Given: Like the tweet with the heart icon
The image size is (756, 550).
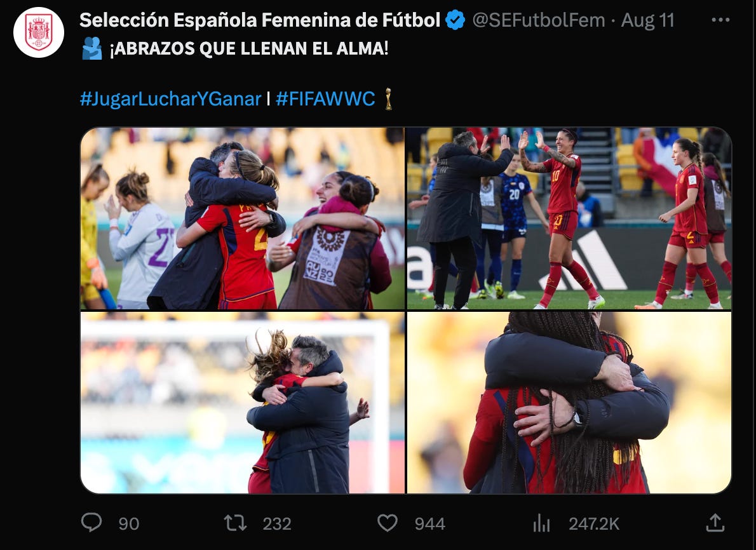Looking at the screenshot, I should 387,523.
